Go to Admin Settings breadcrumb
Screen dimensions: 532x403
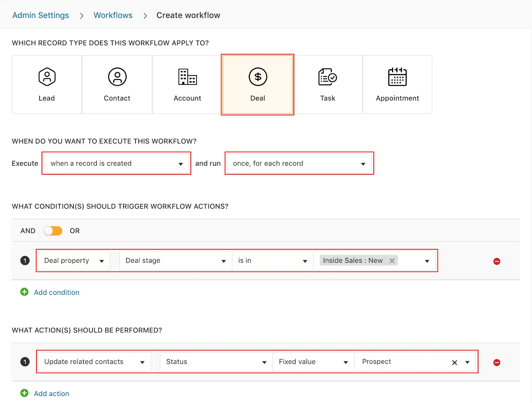(x=41, y=15)
